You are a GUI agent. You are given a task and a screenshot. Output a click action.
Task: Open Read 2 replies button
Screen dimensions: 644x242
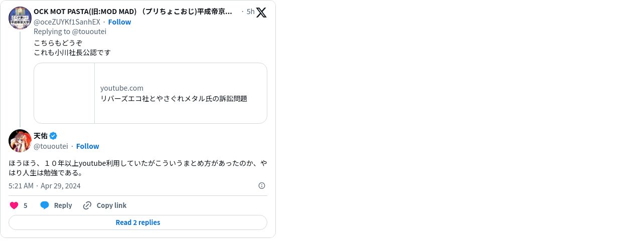[x=138, y=222]
